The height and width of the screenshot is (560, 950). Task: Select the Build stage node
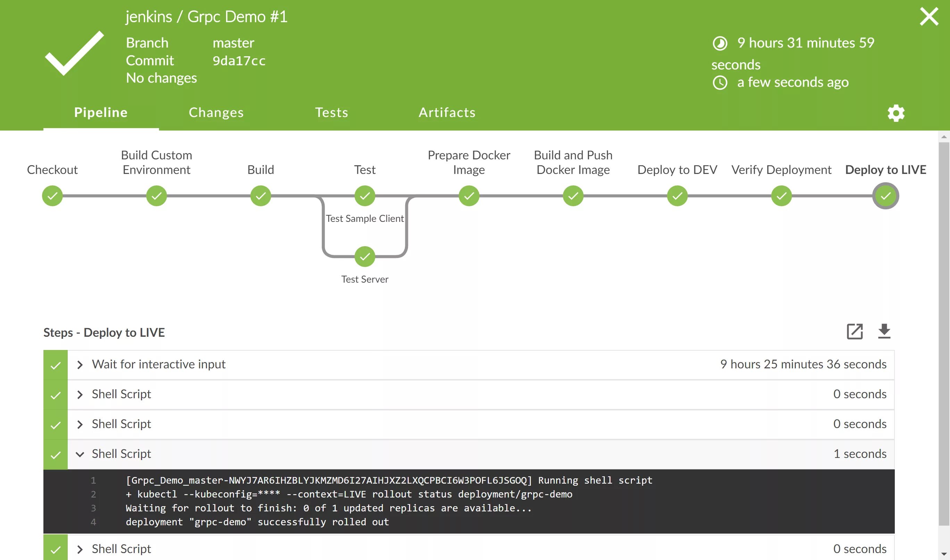[x=261, y=196]
